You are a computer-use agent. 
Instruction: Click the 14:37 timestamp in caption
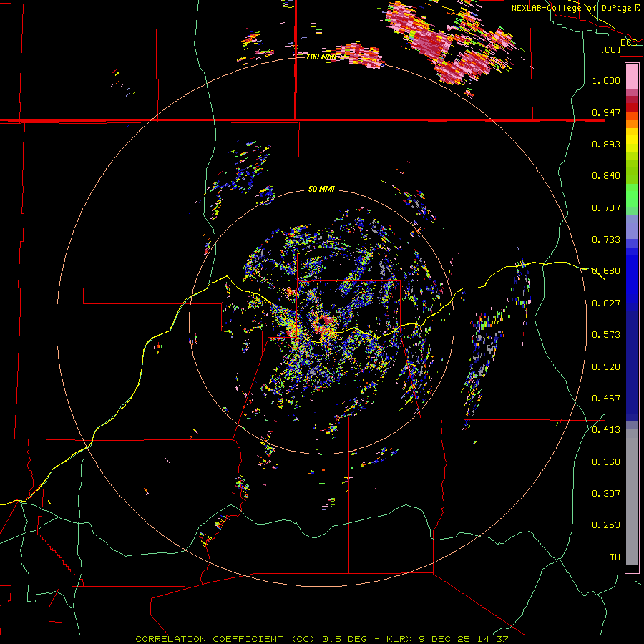pyautogui.click(x=493, y=639)
